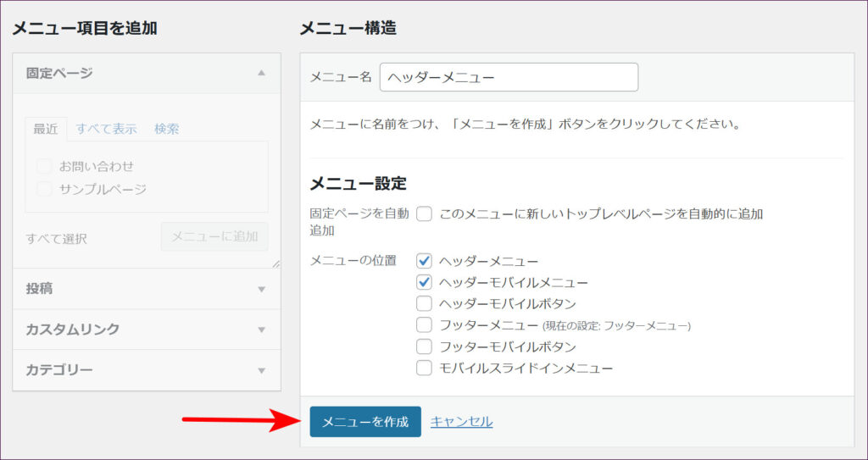Click the メニューを作成 button

click(x=365, y=422)
